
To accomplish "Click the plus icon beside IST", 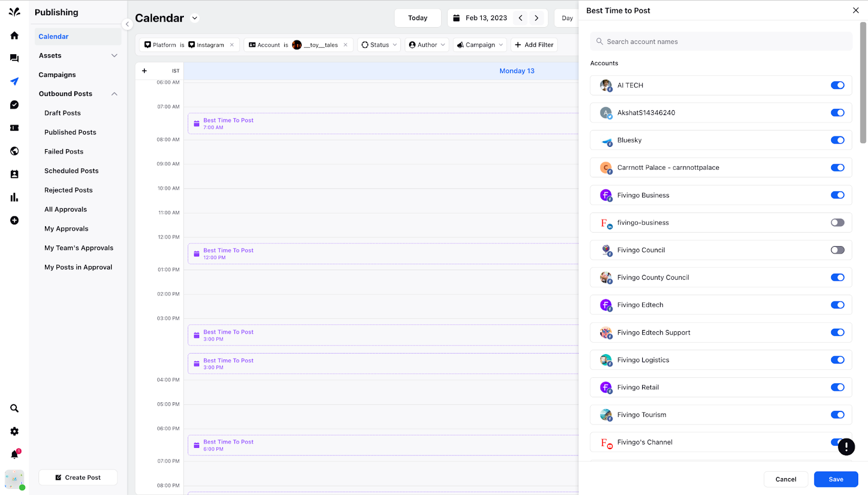I will pyautogui.click(x=144, y=71).
